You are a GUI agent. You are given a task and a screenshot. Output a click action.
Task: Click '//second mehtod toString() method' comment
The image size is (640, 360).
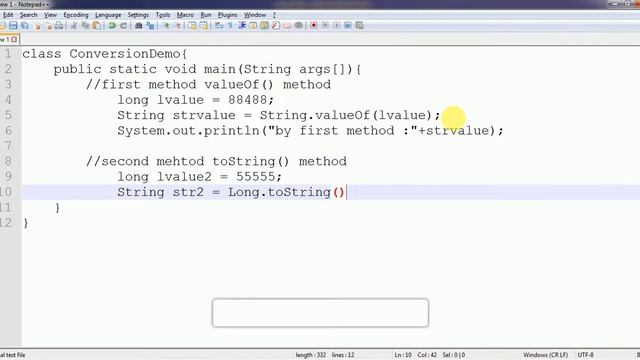pyautogui.click(x=216, y=162)
